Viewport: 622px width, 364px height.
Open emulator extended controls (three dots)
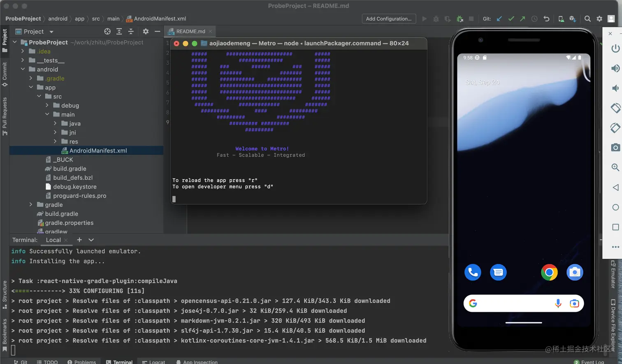coord(615,247)
